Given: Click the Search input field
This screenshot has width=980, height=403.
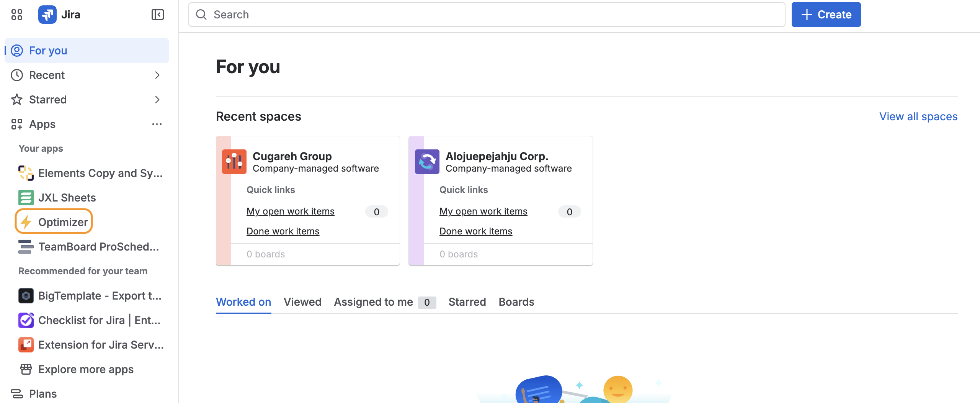Looking at the screenshot, I should [486, 15].
